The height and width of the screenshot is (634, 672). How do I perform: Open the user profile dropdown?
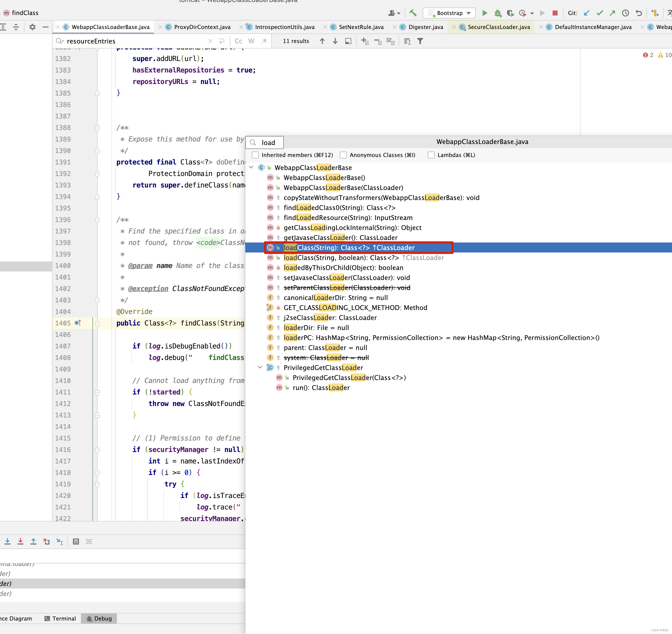point(394,13)
